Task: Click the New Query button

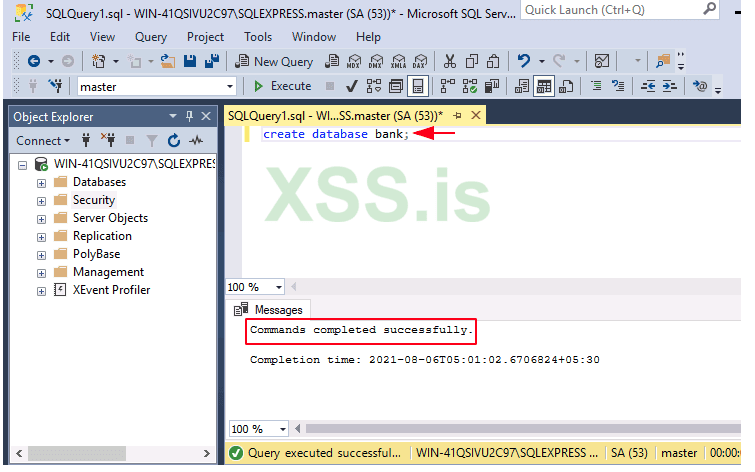Action: pos(273,61)
